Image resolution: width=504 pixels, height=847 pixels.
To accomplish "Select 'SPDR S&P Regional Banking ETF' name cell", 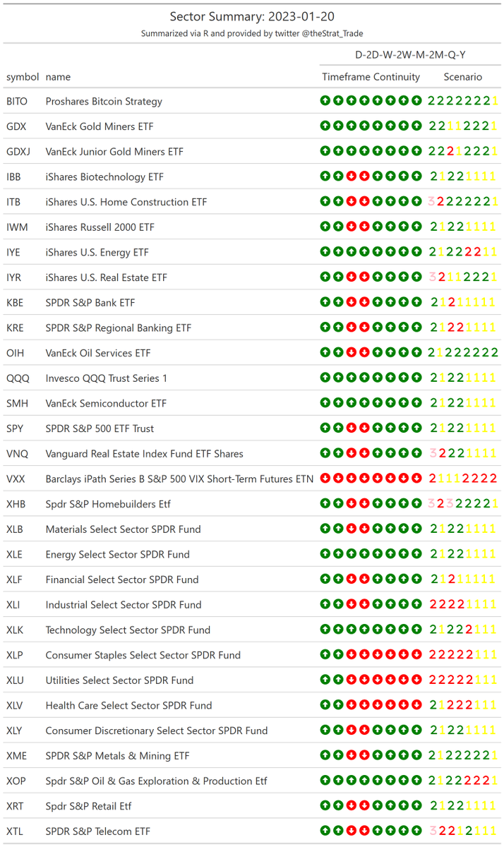I will 118,328.
